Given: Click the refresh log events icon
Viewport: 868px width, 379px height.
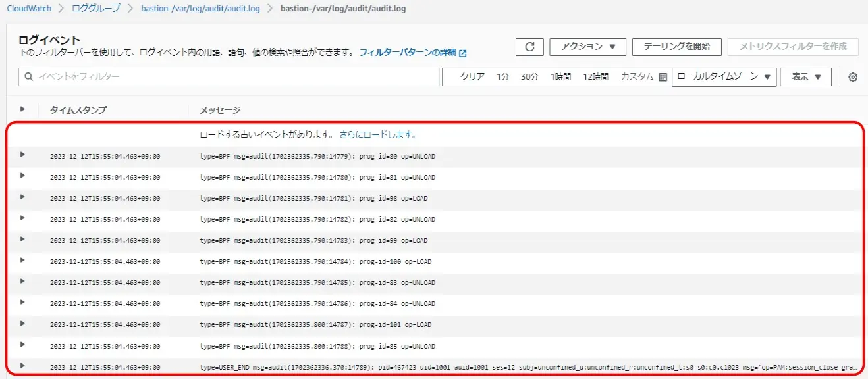Looking at the screenshot, I should point(529,47).
